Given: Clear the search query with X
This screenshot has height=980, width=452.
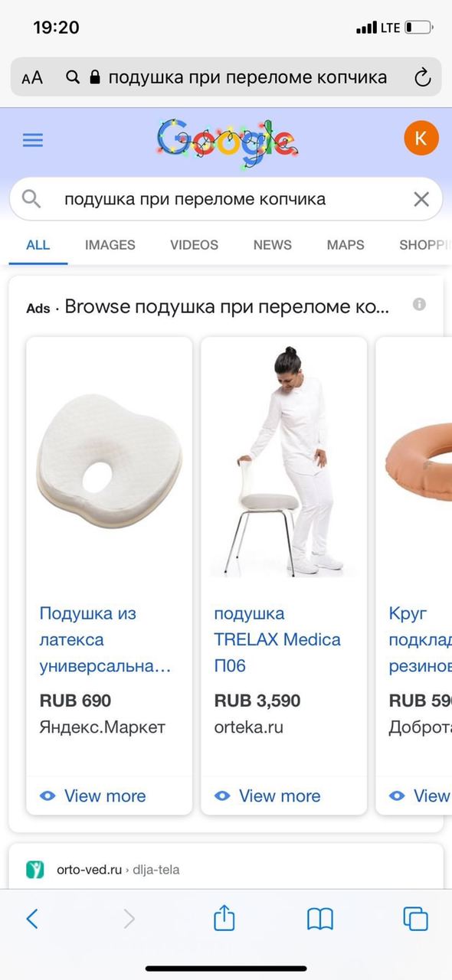Looking at the screenshot, I should pyautogui.click(x=421, y=199).
